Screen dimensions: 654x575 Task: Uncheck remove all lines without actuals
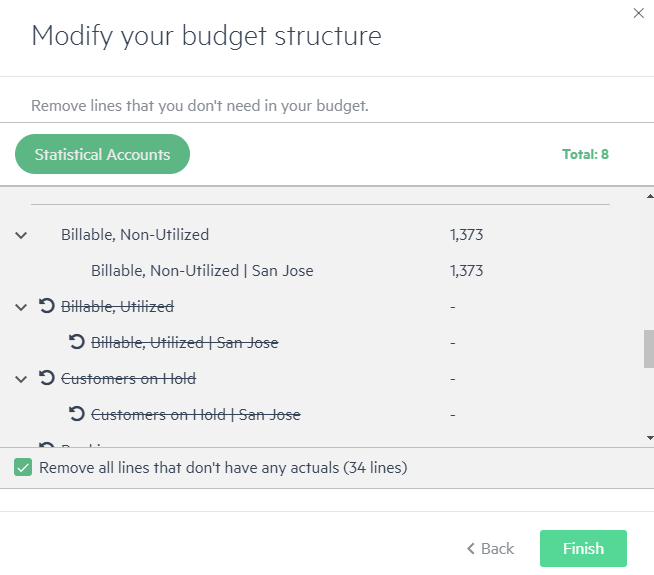point(23,467)
